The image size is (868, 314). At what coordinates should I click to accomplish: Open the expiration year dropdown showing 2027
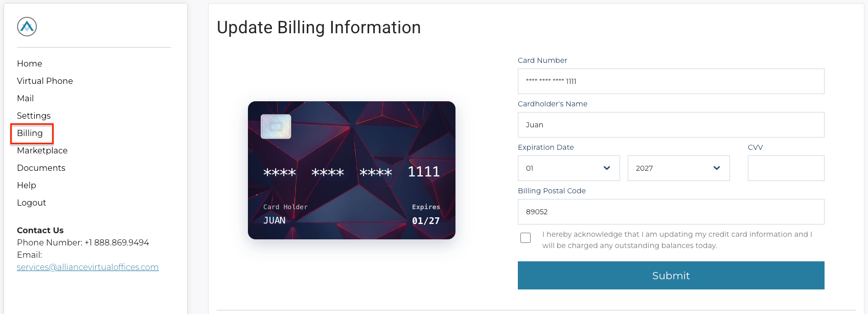coord(679,168)
